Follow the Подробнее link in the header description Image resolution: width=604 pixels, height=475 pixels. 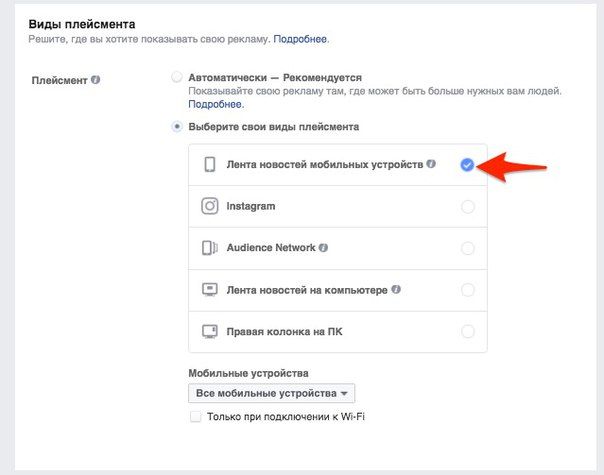300,39
